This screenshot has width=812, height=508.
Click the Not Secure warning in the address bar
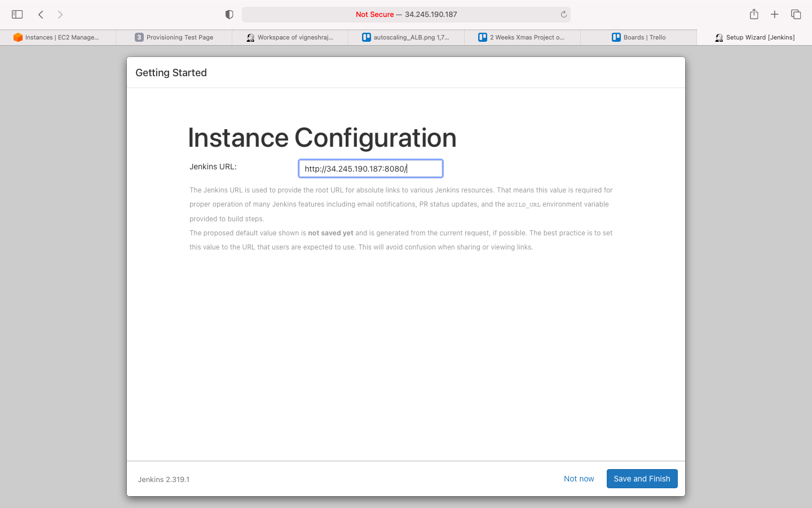[374, 15]
